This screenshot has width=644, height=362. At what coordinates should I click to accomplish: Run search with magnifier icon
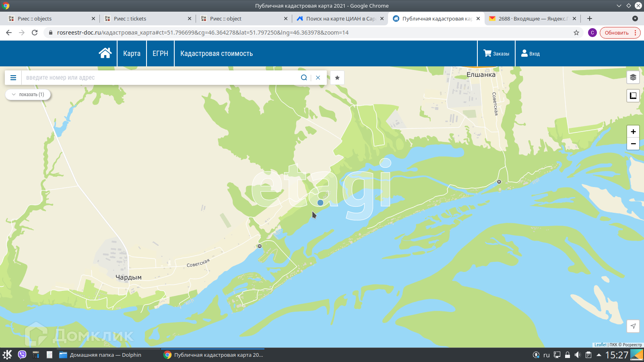[304, 78]
